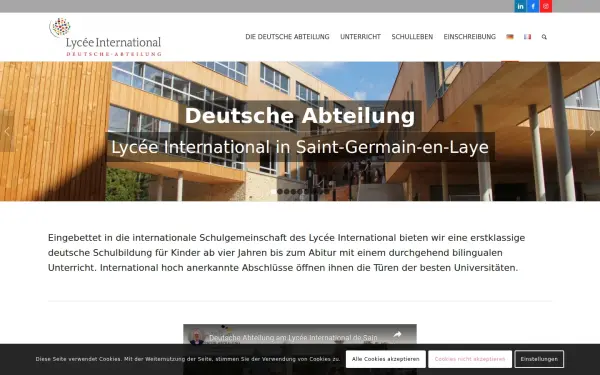Click the video title link
The width and height of the screenshot is (600, 375).
(x=293, y=338)
